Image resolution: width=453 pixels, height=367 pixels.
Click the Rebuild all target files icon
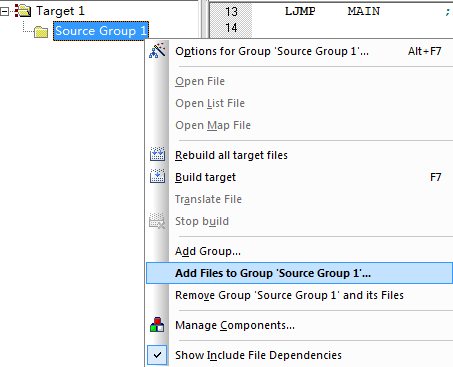[157, 154]
